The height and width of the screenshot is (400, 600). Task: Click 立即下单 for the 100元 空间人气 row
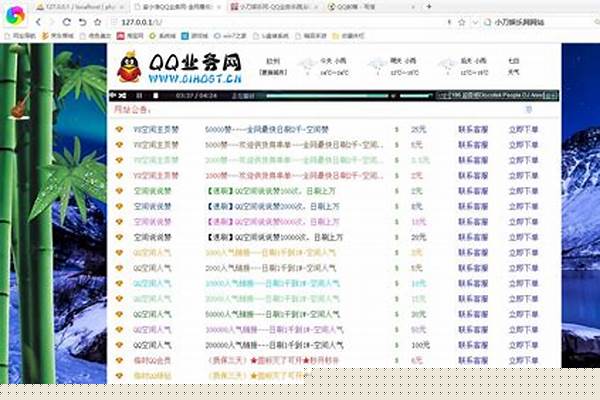click(x=523, y=345)
